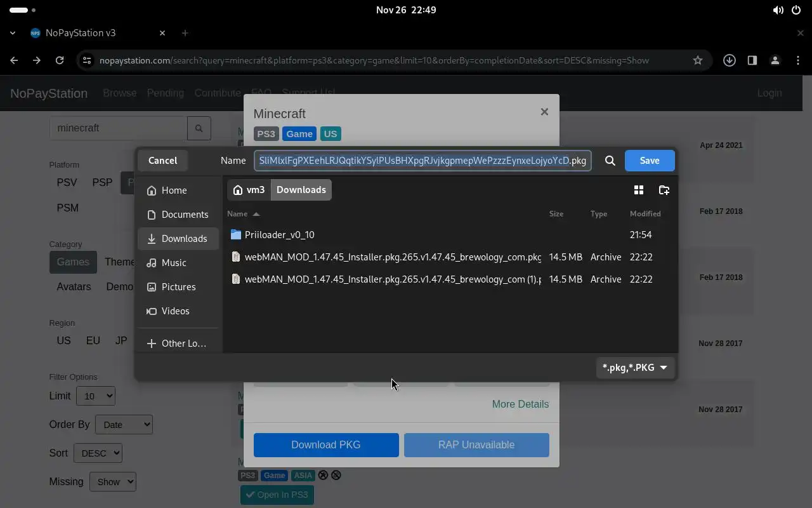Click the file Name input field
812x508 pixels.
pos(423,161)
